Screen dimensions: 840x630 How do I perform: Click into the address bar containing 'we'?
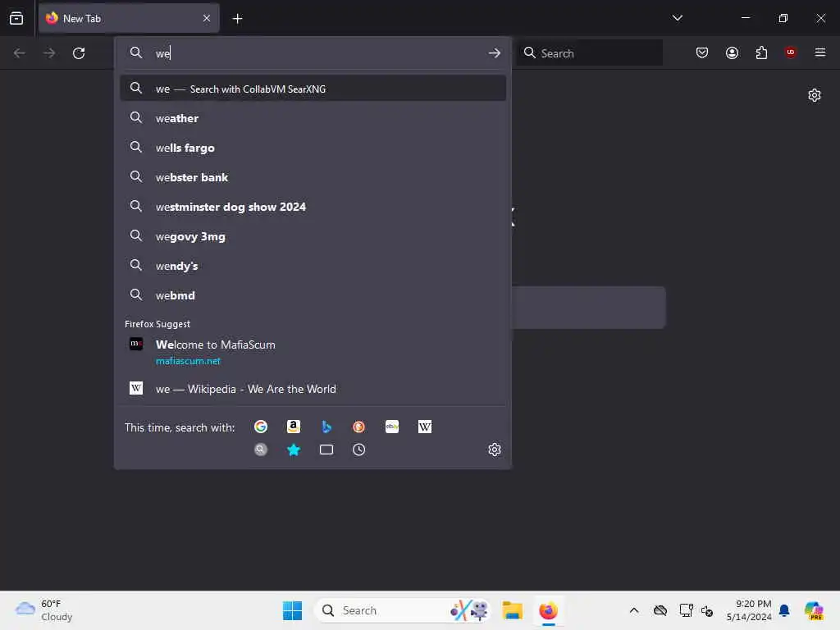pos(313,53)
